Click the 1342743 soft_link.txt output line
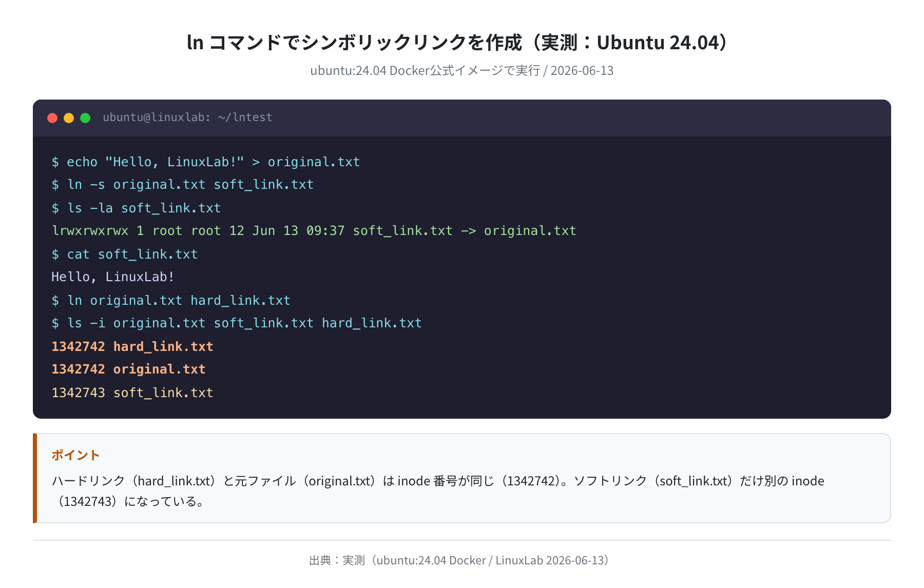The image size is (924, 588). coord(132,393)
